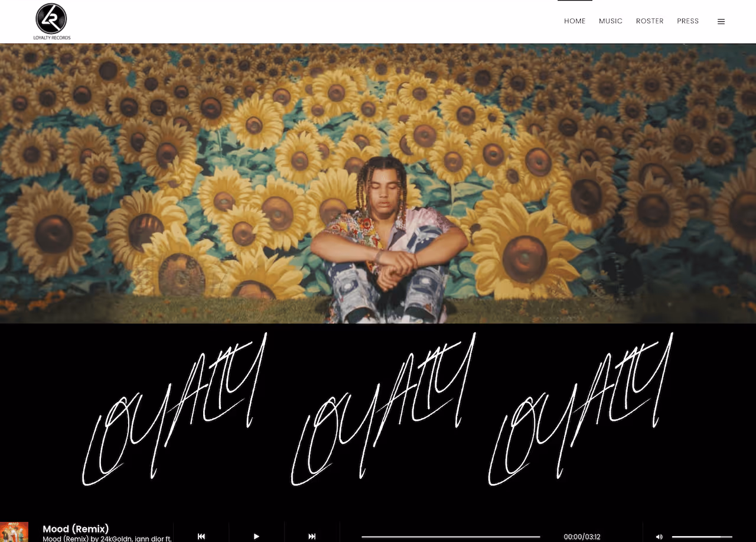Click the 00:00/03:12 time display
Viewport: 756px width, 542px height.
point(582,537)
